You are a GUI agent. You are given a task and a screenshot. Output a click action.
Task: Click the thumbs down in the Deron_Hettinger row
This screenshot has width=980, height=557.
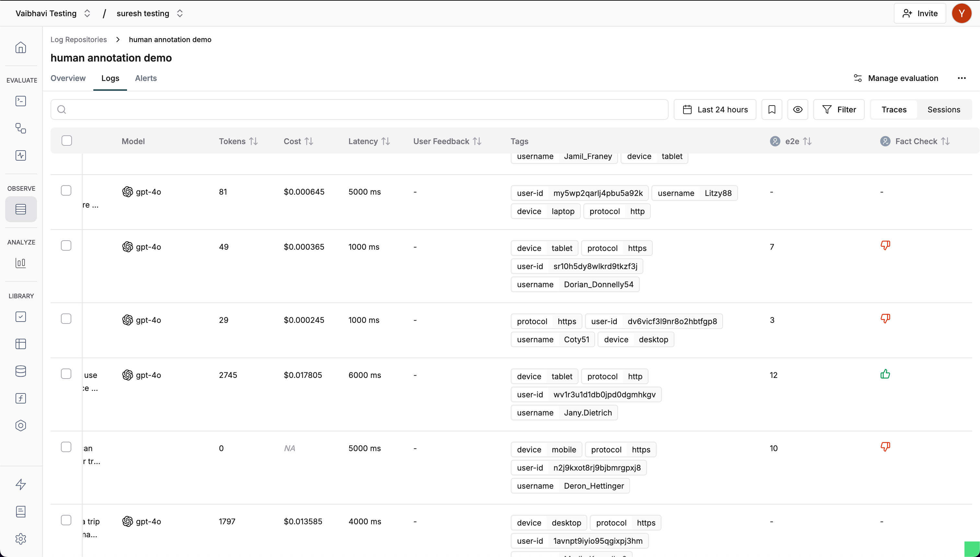click(885, 447)
